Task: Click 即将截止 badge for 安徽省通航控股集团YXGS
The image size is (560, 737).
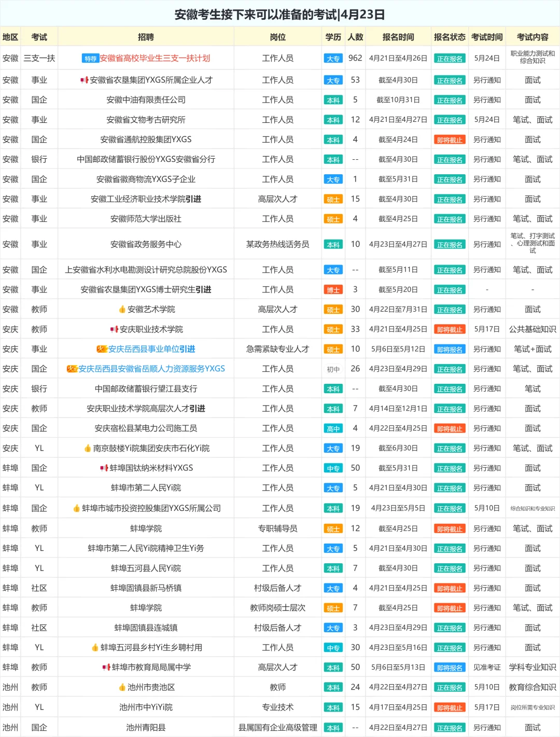Action: [449, 139]
